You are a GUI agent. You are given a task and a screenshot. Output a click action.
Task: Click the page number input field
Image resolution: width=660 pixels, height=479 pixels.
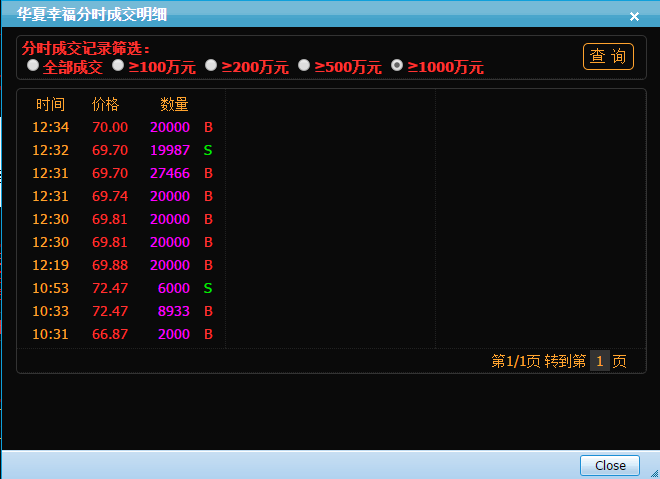point(598,361)
